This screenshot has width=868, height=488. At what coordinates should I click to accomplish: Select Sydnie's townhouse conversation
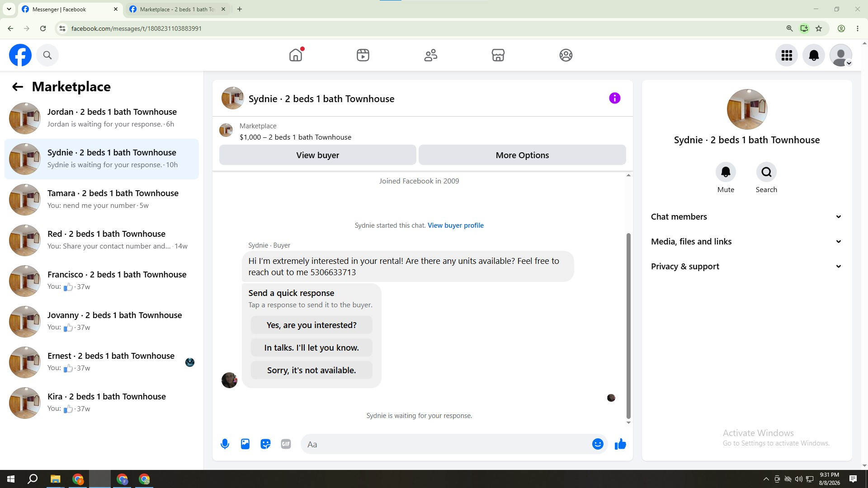click(102, 159)
